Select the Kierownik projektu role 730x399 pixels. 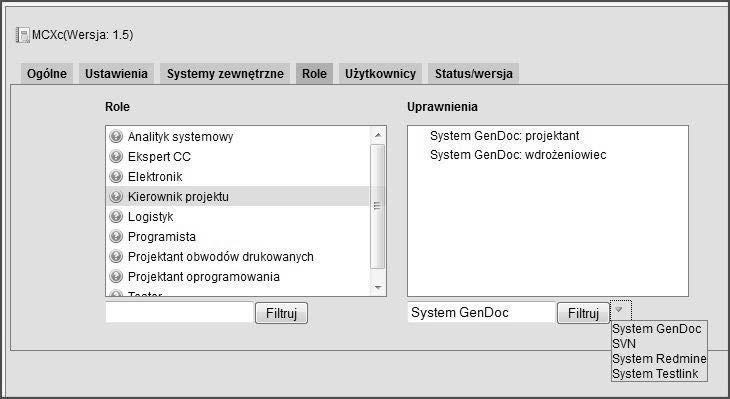(237, 196)
